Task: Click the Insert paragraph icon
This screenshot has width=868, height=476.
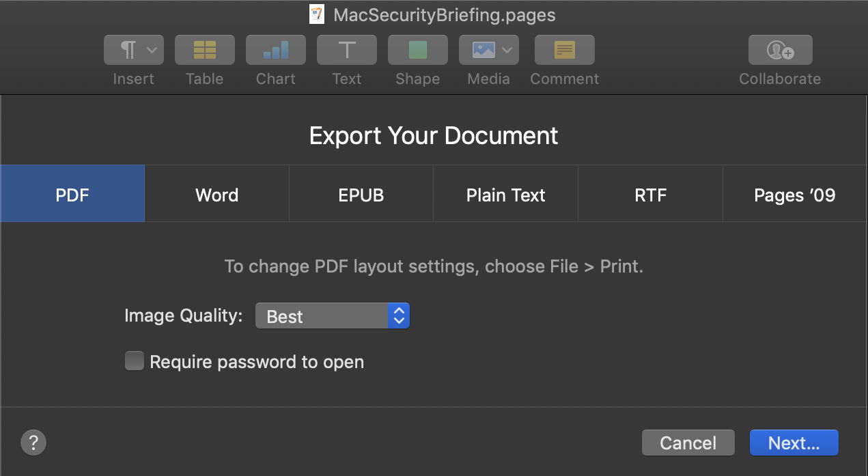Action: [128, 50]
